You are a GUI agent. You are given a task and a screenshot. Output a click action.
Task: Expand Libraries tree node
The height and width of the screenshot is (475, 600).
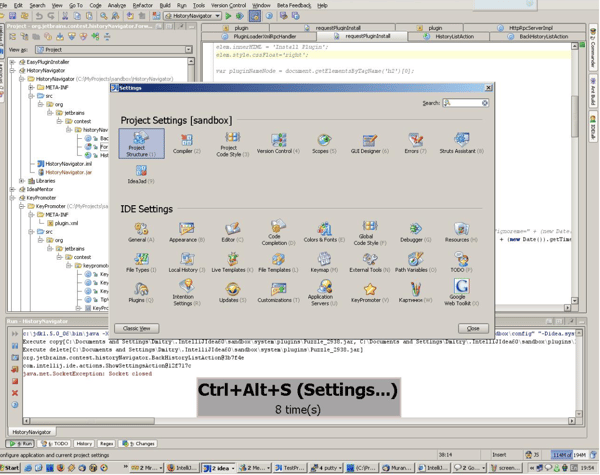pos(22,181)
